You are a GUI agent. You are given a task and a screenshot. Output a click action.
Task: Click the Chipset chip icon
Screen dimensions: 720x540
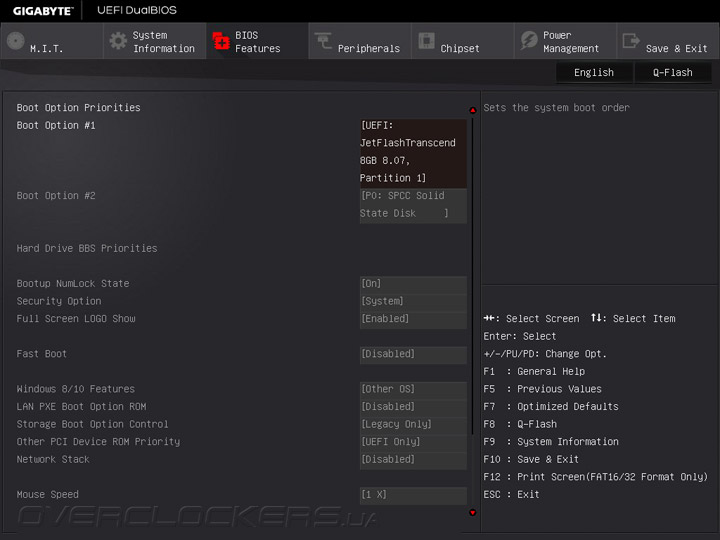[427, 40]
